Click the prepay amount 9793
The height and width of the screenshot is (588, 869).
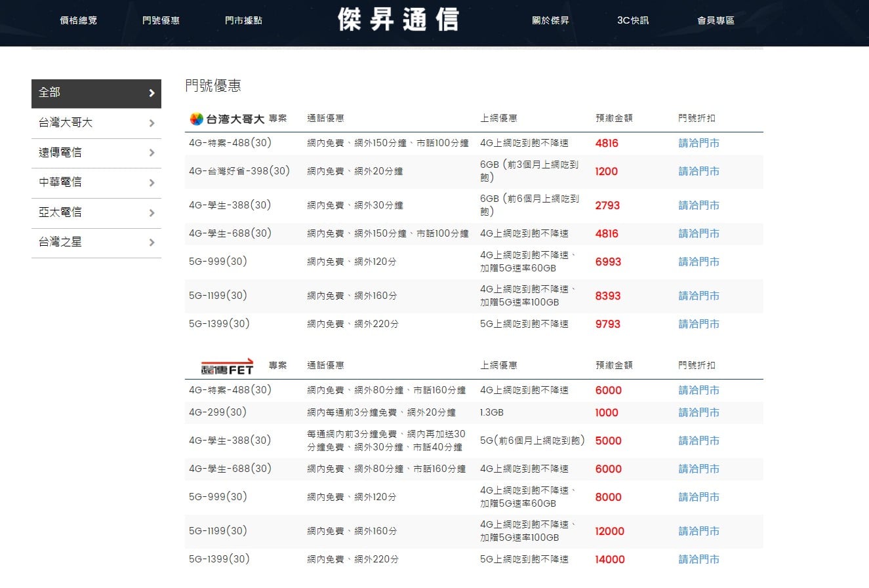tap(608, 324)
